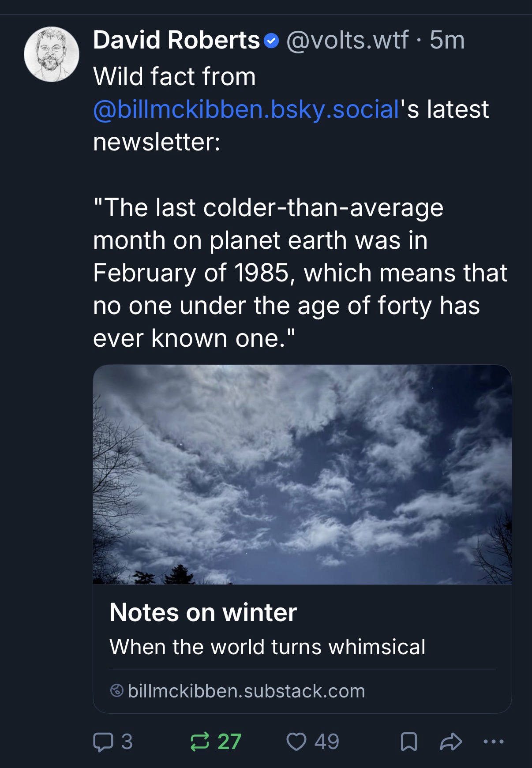This screenshot has width=532, height=768.
Task: Click the David Roberts display name
Action: (x=176, y=41)
